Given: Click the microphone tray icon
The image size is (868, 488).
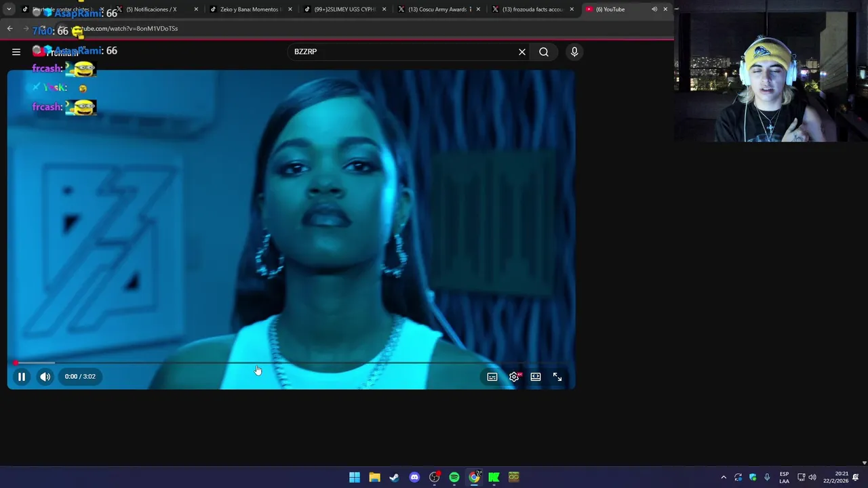Looking at the screenshot, I should click(x=767, y=477).
